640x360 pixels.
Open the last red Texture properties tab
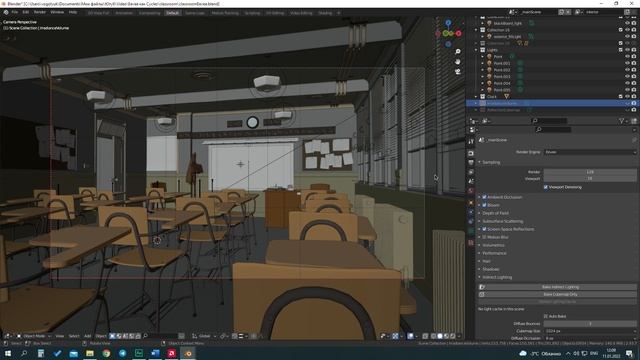tap(471, 242)
